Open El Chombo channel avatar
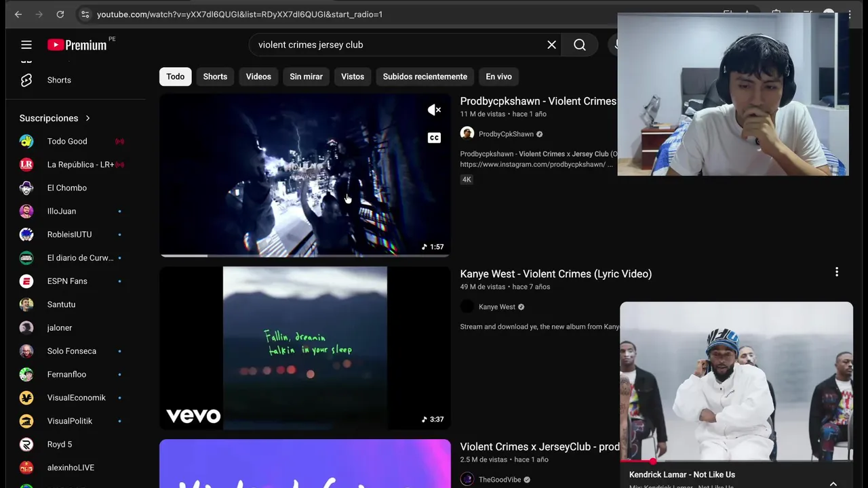Screen dimensions: 868x488 [26, 188]
